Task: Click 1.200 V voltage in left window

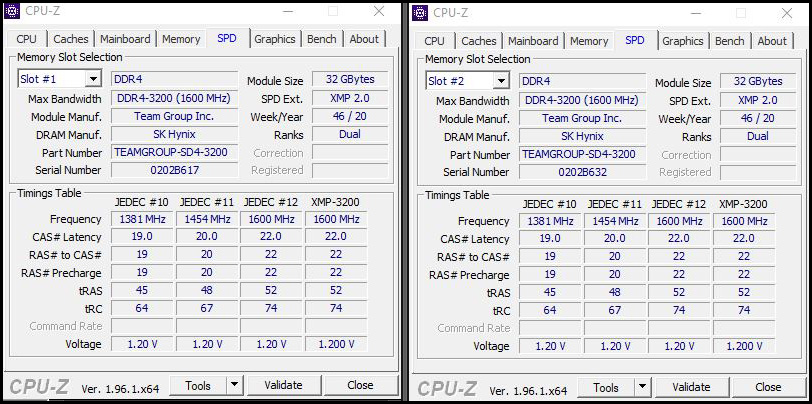Action: pos(336,344)
